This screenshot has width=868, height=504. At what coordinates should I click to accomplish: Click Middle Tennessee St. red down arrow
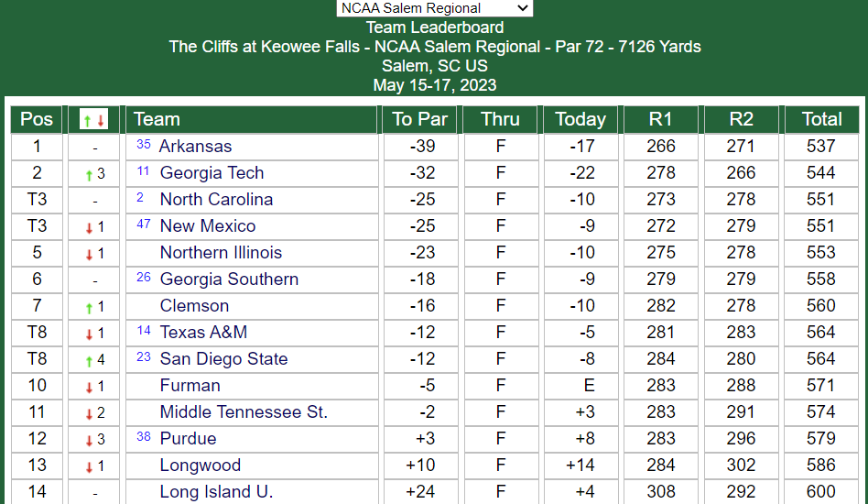[89, 414]
